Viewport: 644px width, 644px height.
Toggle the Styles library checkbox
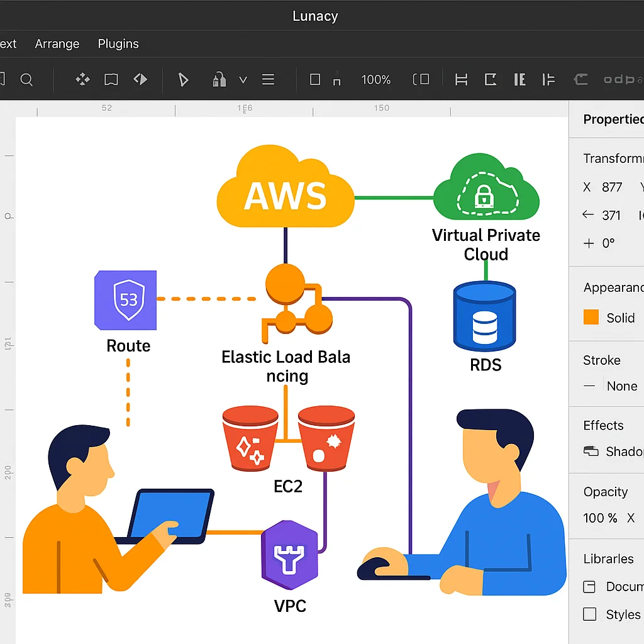coord(589,614)
